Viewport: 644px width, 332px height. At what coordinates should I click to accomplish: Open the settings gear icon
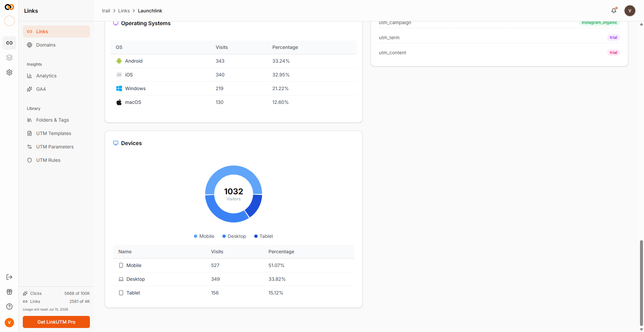point(9,72)
